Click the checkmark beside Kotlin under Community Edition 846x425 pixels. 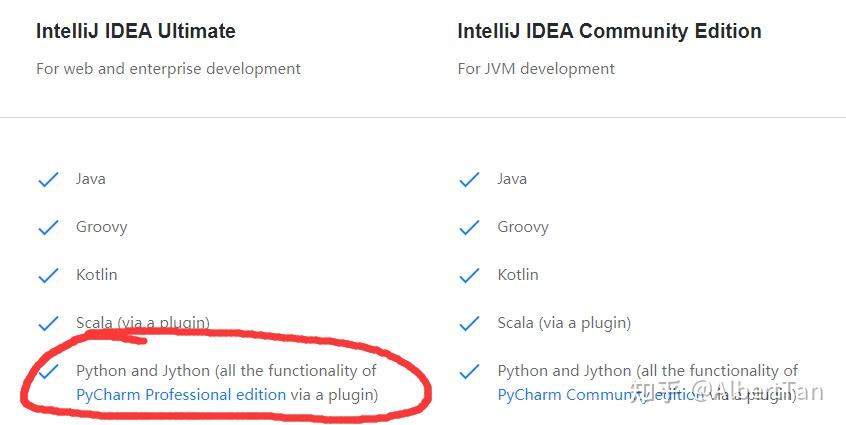point(469,276)
